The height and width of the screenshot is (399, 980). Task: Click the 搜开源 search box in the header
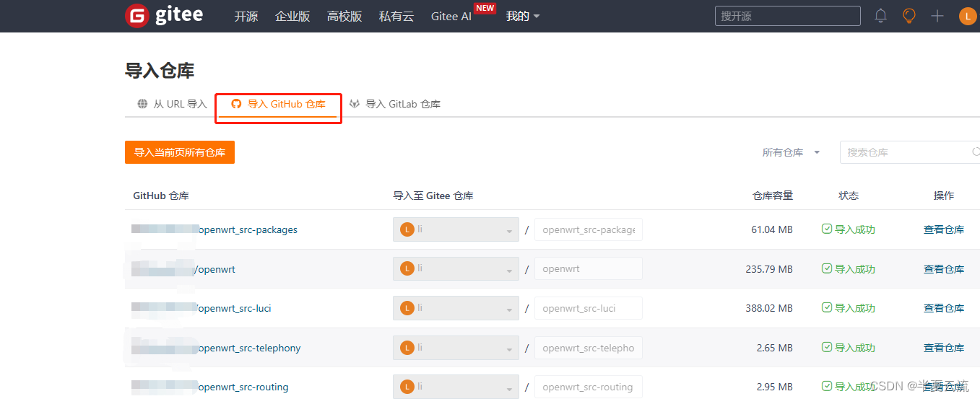788,16
